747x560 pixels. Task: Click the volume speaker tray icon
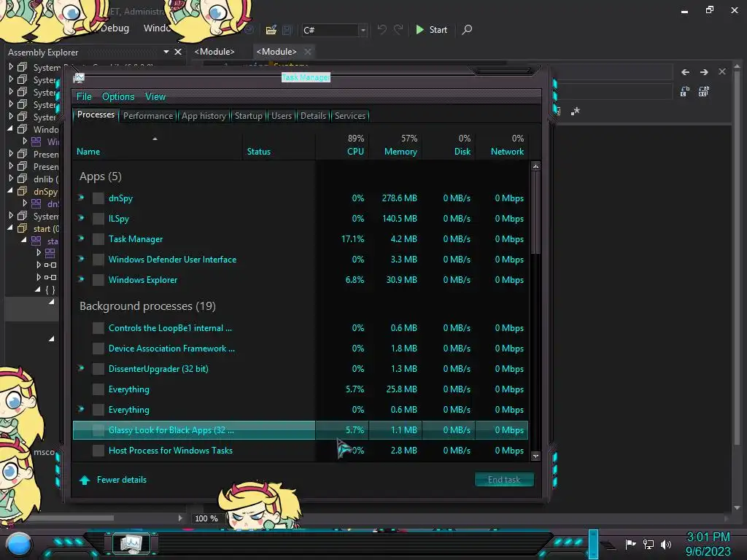665,544
